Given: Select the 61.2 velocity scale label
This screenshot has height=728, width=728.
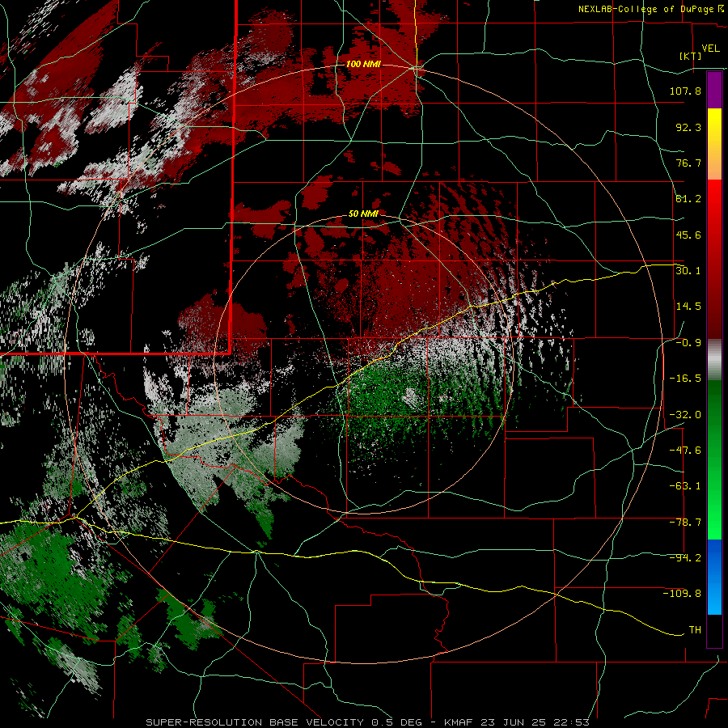Looking at the screenshot, I should 688,199.
